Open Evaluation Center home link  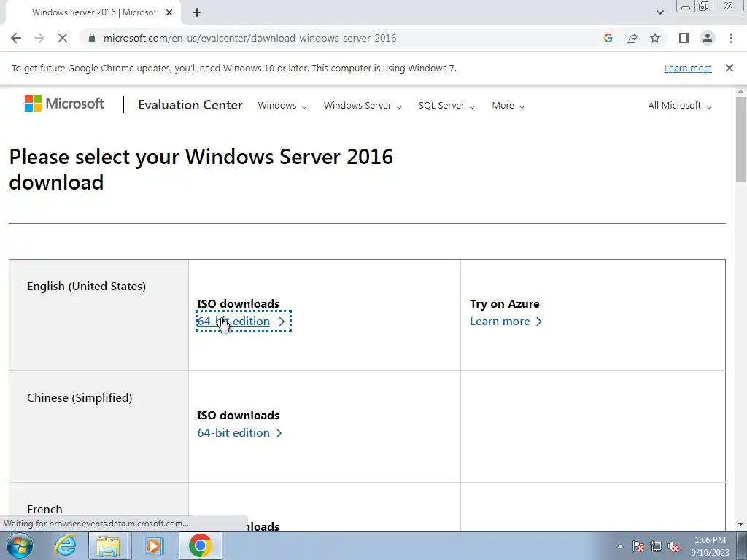pyautogui.click(x=190, y=105)
